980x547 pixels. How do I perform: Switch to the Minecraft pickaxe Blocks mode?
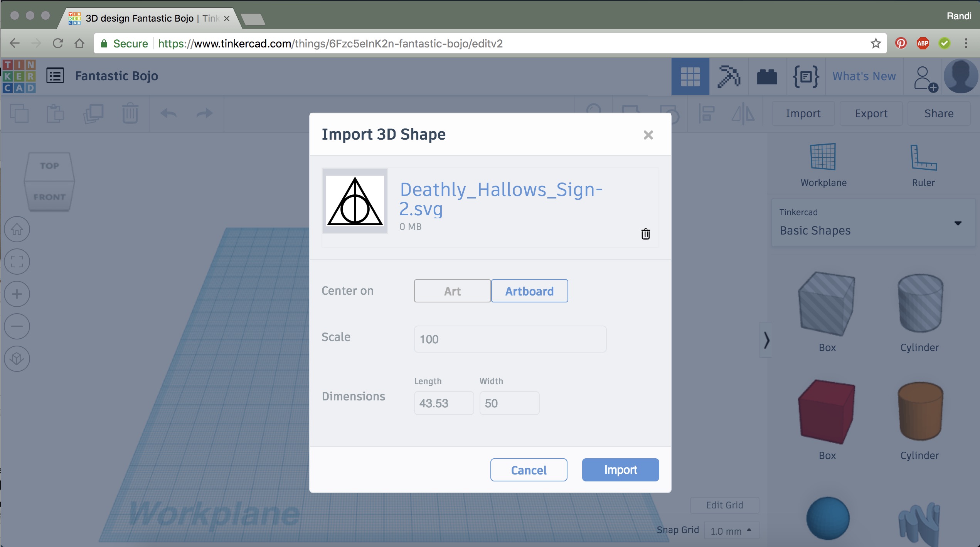pos(729,76)
